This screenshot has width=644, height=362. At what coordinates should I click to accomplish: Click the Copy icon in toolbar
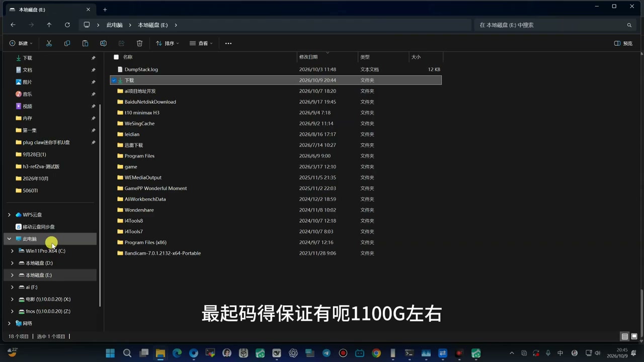tap(67, 43)
